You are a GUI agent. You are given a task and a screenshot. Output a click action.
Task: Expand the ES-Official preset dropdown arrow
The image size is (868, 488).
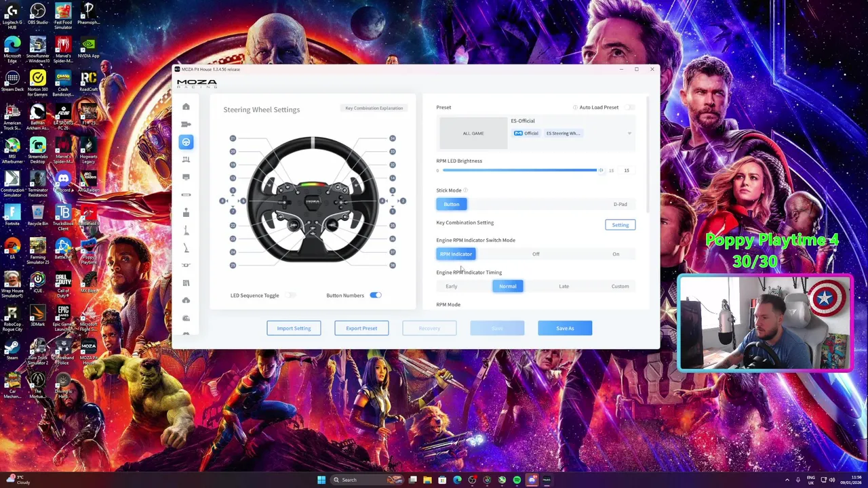click(x=629, y=134)
